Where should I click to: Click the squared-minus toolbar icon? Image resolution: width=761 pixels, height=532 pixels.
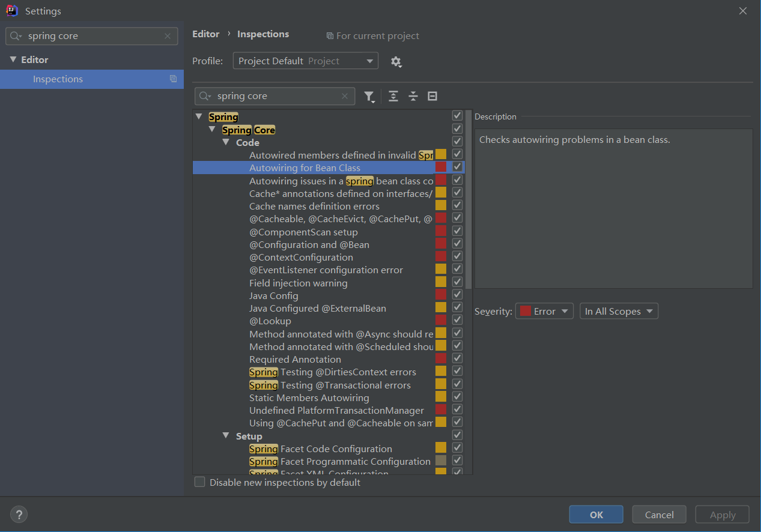432,96
